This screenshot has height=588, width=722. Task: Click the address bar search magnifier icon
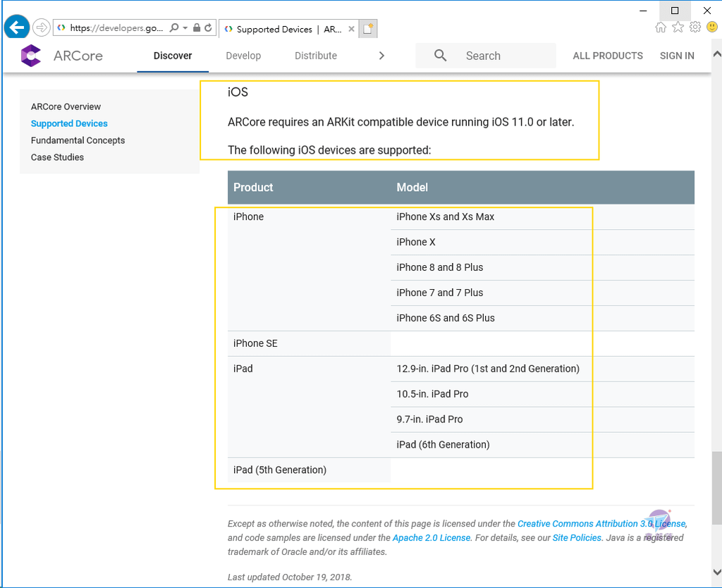coord(174,27)
